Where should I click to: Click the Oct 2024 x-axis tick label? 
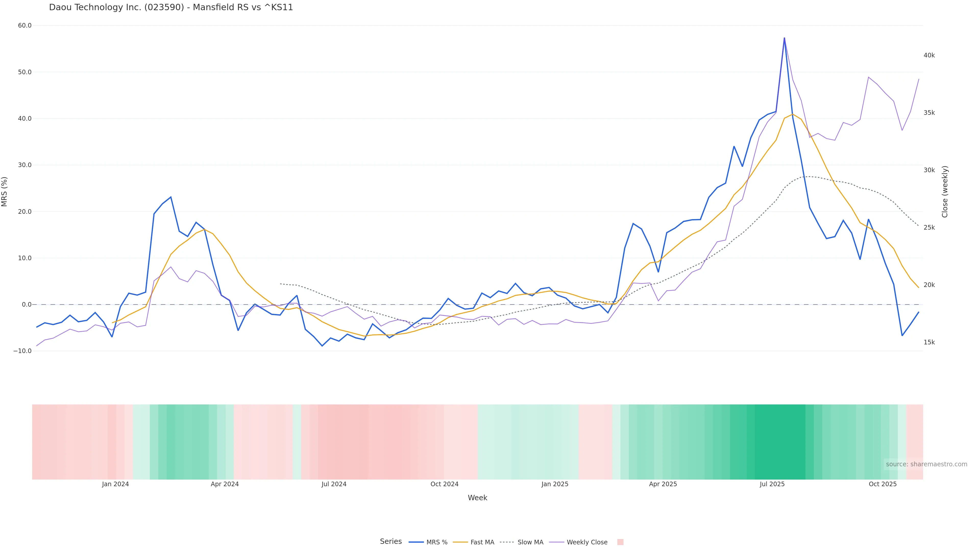coord(444,484)
